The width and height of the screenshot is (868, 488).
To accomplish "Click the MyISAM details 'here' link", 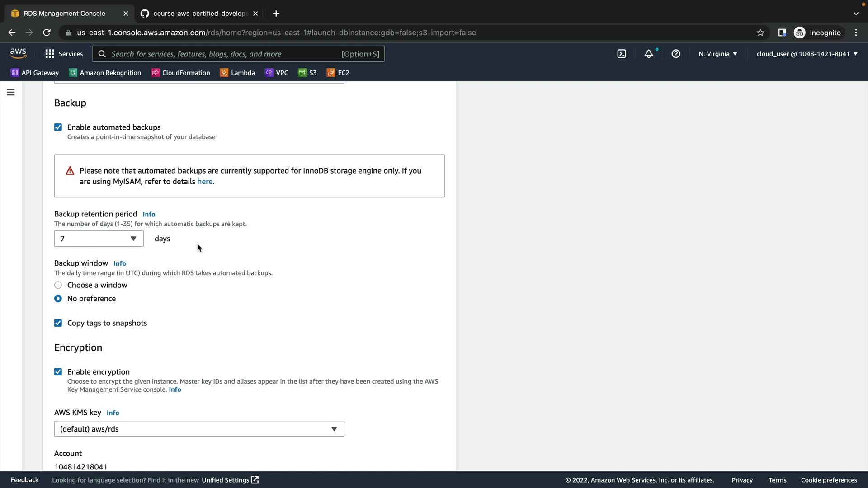I will click(204, 182).
